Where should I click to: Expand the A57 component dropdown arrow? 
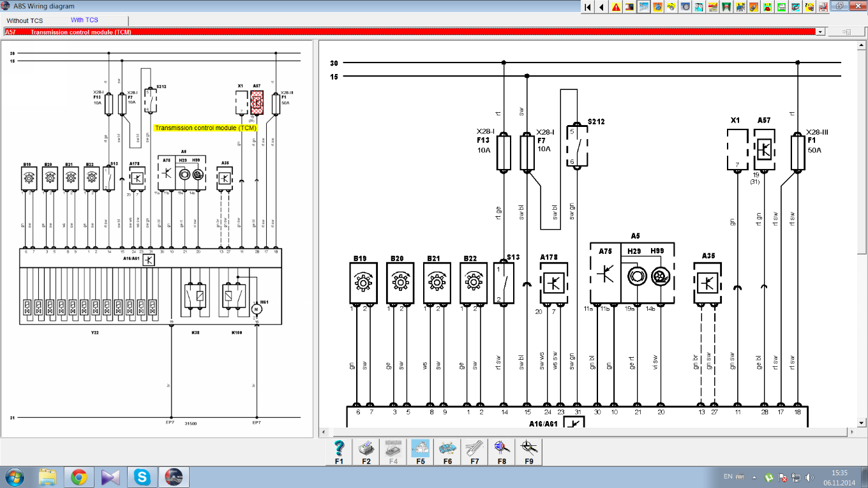click(x=819, y=32)
